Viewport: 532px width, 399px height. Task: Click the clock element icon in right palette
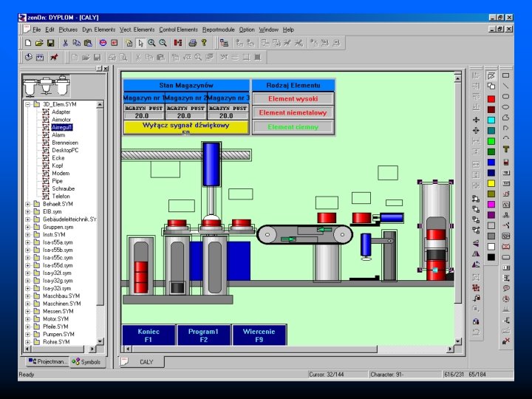505,299
